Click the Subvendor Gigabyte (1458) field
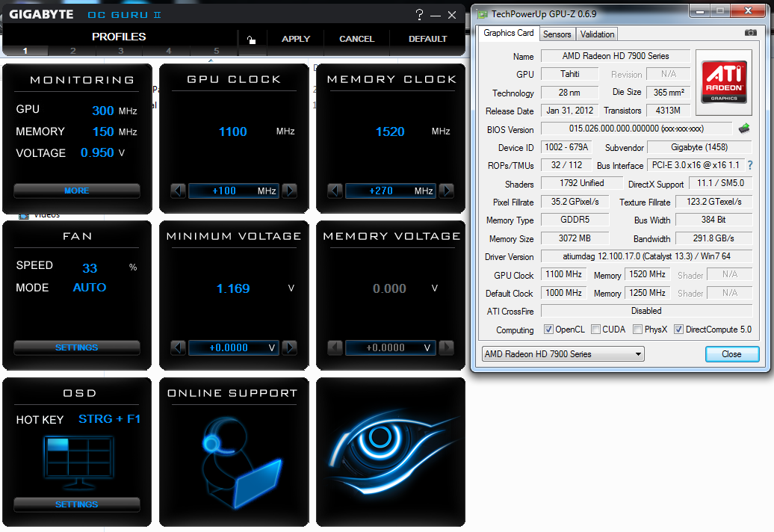 [x=699, y=147]
